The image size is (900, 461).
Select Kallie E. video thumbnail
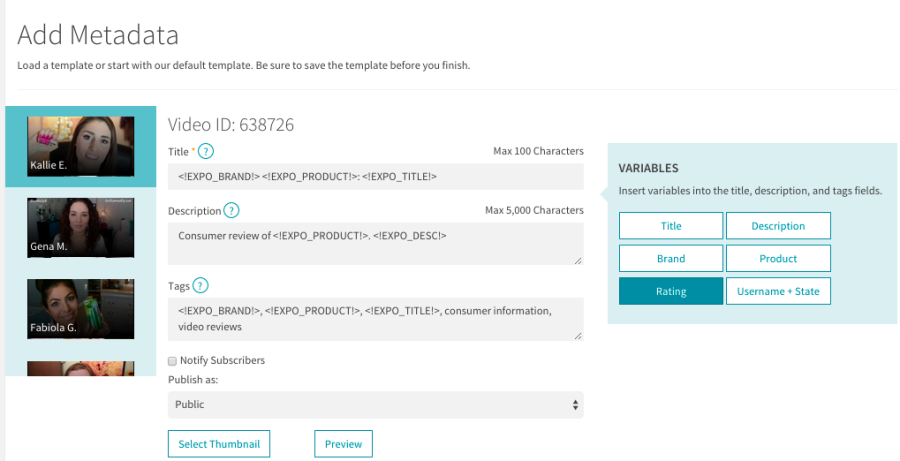coord(81,146)
